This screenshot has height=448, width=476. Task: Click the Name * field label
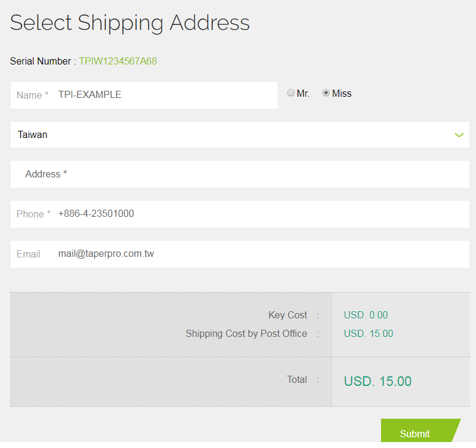(32, 96)
